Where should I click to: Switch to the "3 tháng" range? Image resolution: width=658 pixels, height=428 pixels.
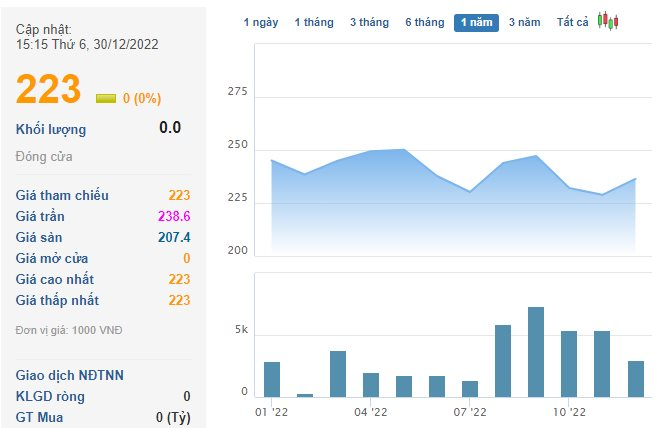370,22
